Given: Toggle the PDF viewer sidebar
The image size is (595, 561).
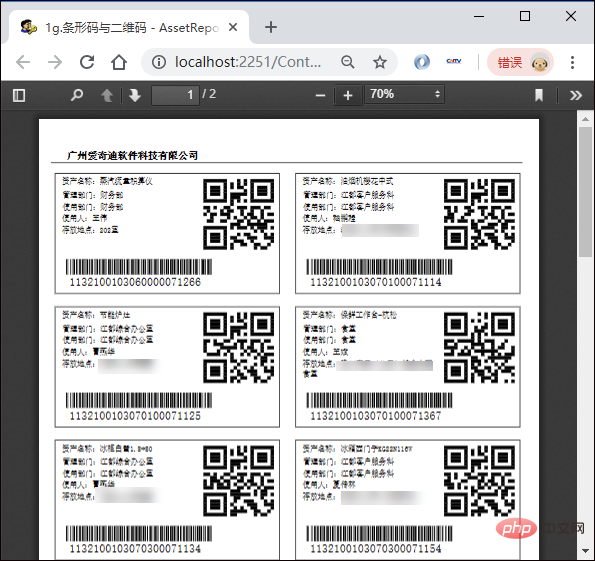Looking at the screenshot, I should (x=19, y=95).
